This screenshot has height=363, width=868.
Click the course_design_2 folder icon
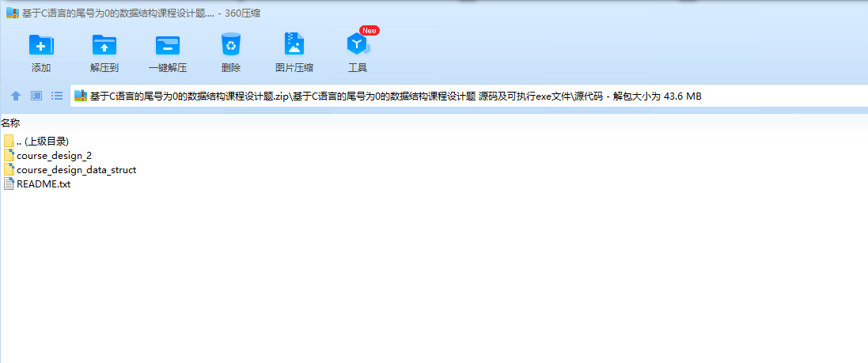[x=8, y=156]
